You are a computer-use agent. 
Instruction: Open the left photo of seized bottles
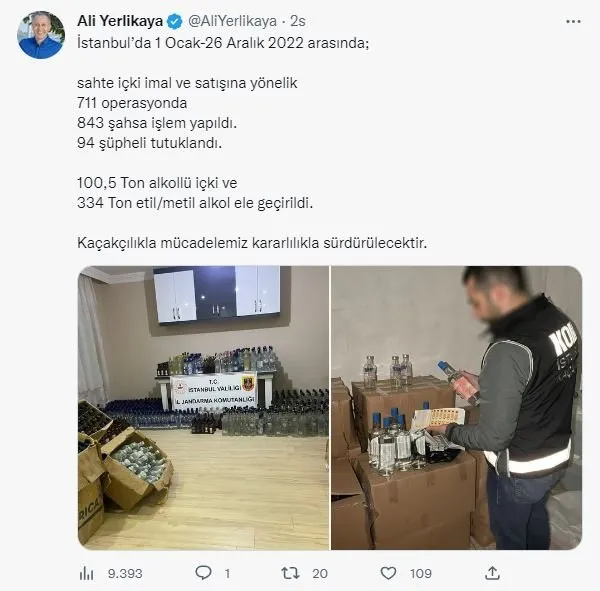pyautogui.click(x=204, y=408)
